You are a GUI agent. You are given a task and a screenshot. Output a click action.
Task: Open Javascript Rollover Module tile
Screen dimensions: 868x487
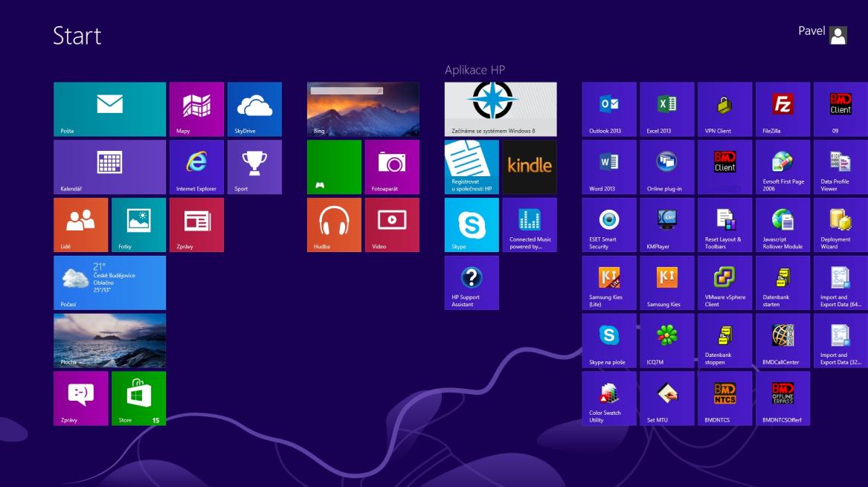[x=782, y=225]
